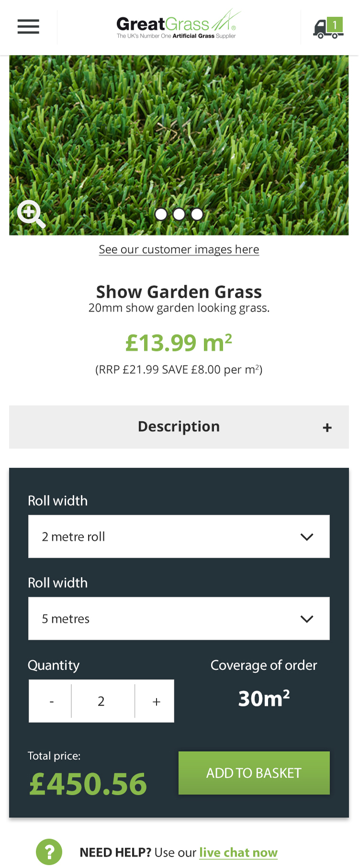Open the hamburger navigation menu

click(x=28, y=26)
